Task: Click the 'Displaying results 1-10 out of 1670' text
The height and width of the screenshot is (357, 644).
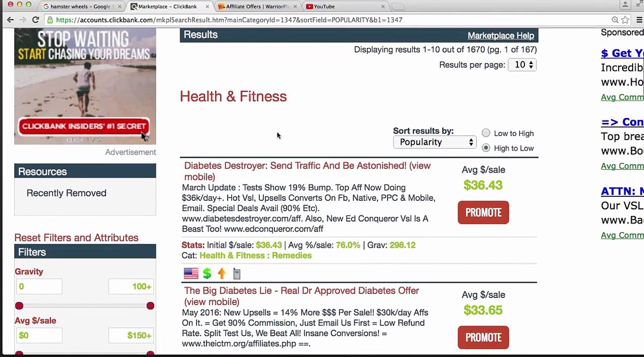Action: 445,50
